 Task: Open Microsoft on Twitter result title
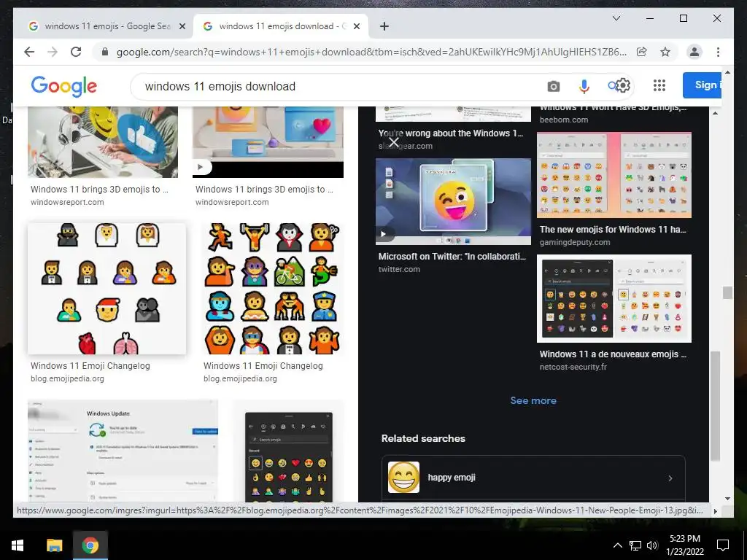[x=452, y=256]
